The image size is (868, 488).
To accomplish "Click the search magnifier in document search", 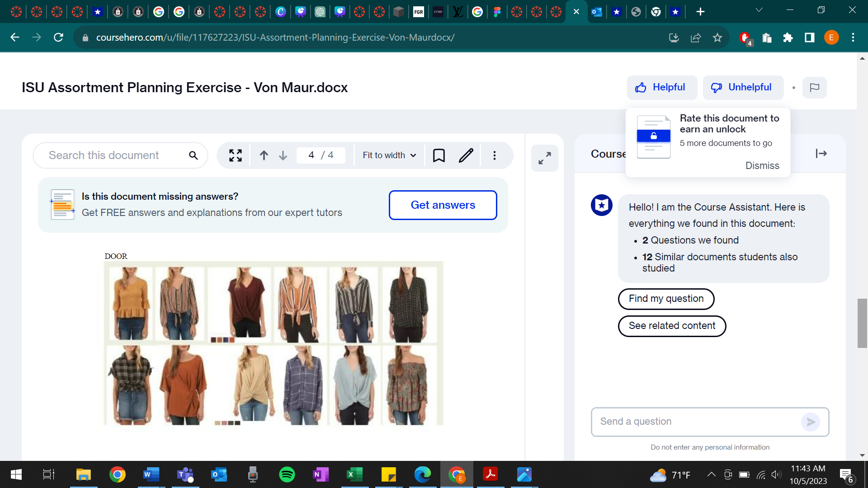I will (193, 155).
